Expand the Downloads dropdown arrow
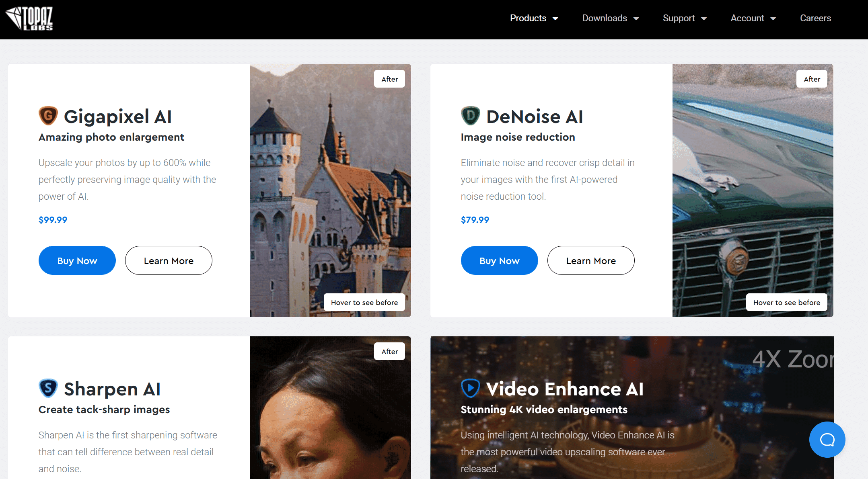Viewport: 868px width, 479px height. pos(636,18)
